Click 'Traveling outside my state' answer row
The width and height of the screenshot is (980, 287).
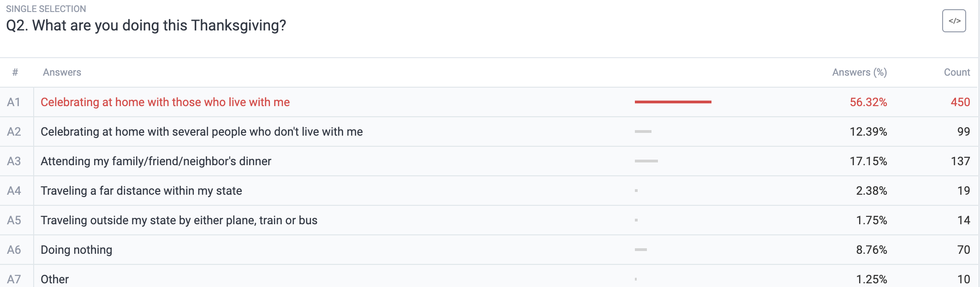tap(489, 220)
